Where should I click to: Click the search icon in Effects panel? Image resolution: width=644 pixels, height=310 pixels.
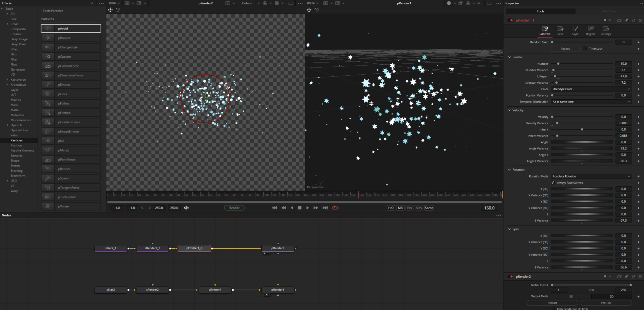pyautogui.click(x=92, y=3)
